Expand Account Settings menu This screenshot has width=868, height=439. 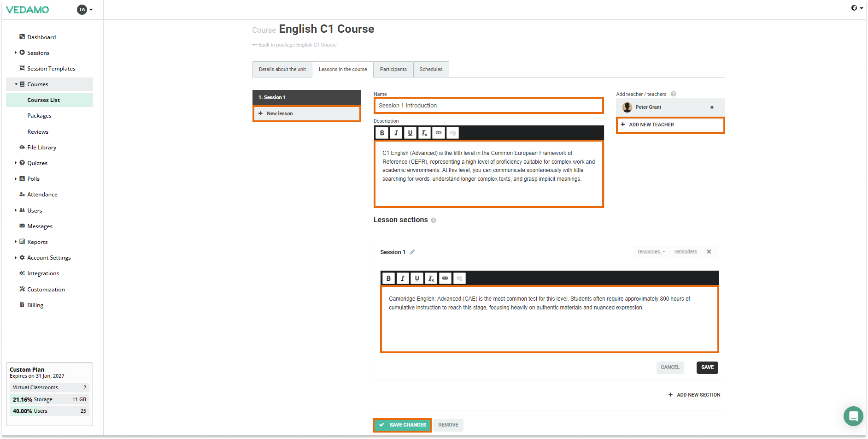(x=16, y=257)
